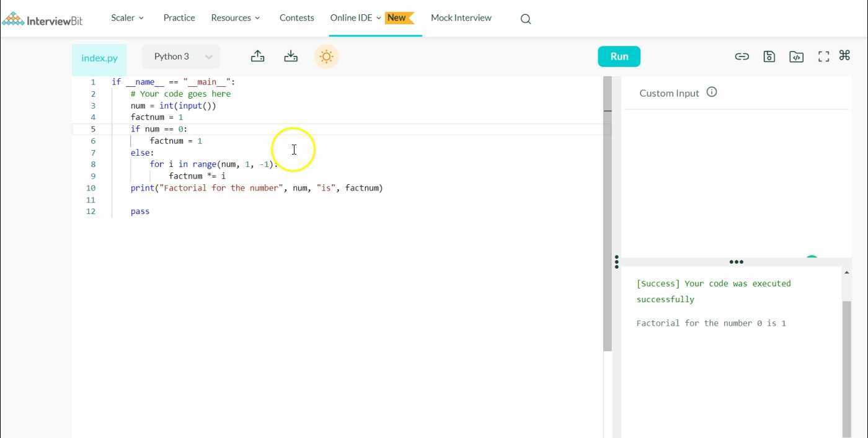Screen dimensions: 868x438
Task: Open keyboard shortcuts command icon
Action: tap(844, 55)
